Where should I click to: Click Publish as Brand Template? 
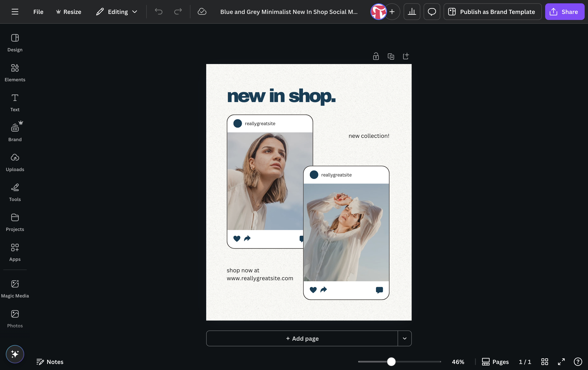[x=492, y=12]
